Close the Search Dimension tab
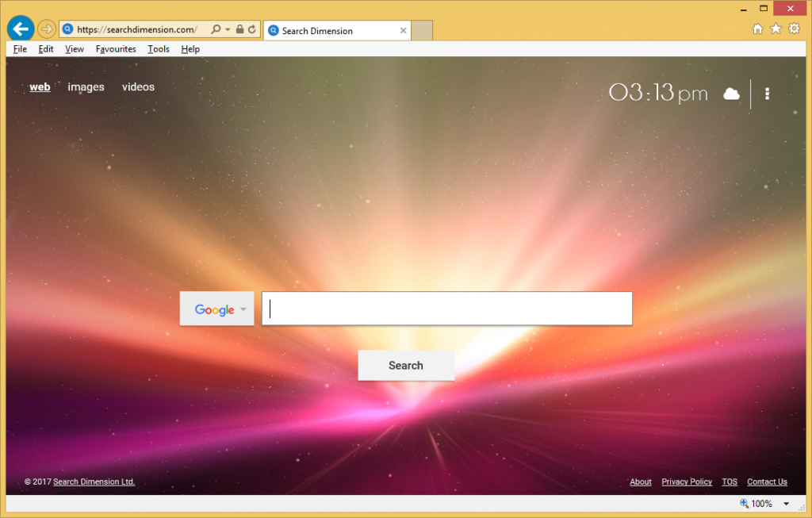 click(x=403, y=31)
